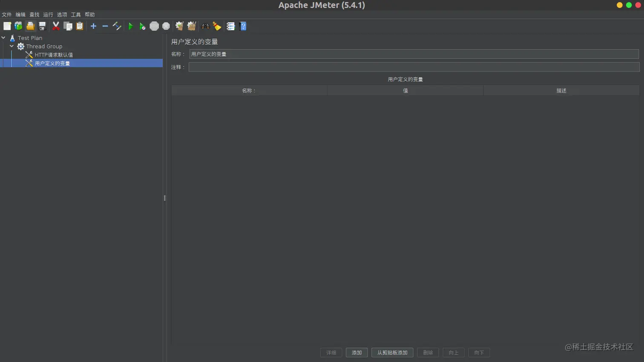The image size is (644, 362).
Task: Click the Shutdown test icon
Action: [x=166, y=26]
